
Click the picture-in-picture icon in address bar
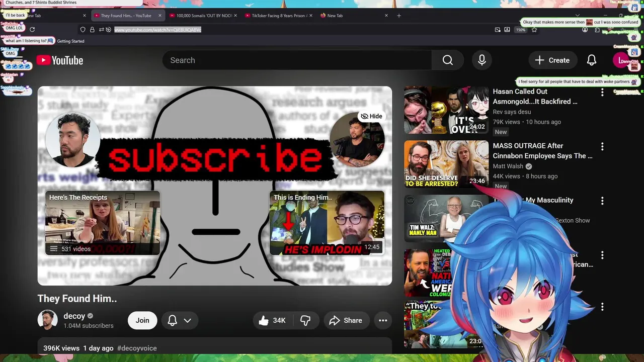[498, 30]
